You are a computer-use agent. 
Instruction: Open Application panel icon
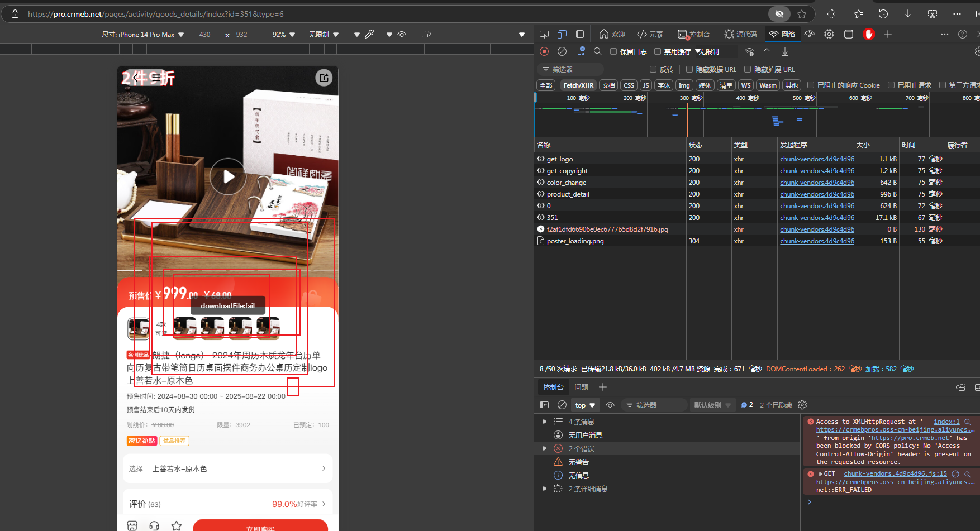849,34
